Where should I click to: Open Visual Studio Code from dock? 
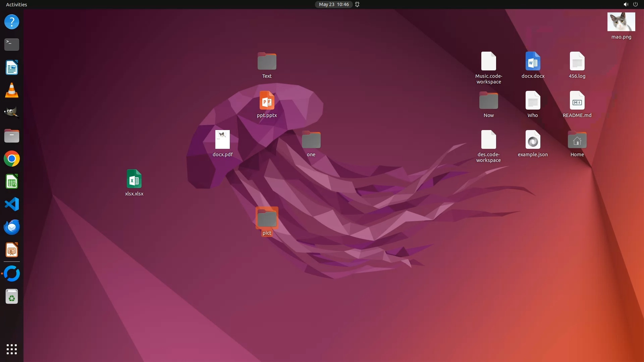(12, 204)
